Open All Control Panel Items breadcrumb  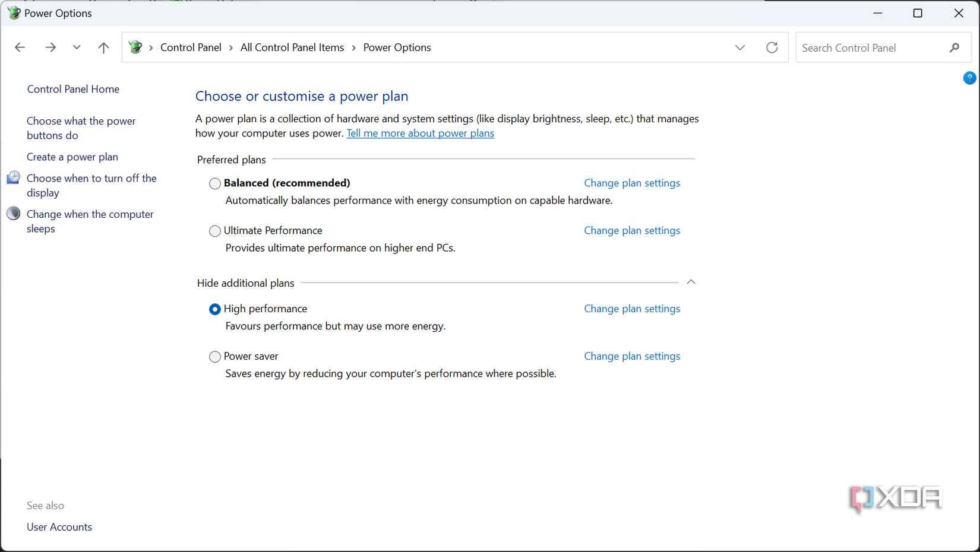[x=292, y=47]
